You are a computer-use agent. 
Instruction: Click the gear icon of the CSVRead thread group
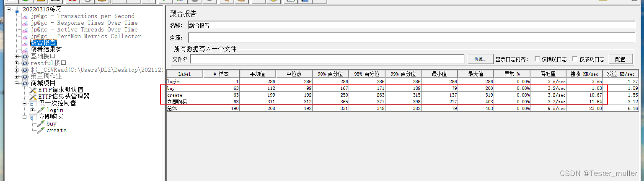tap(25, 70)
